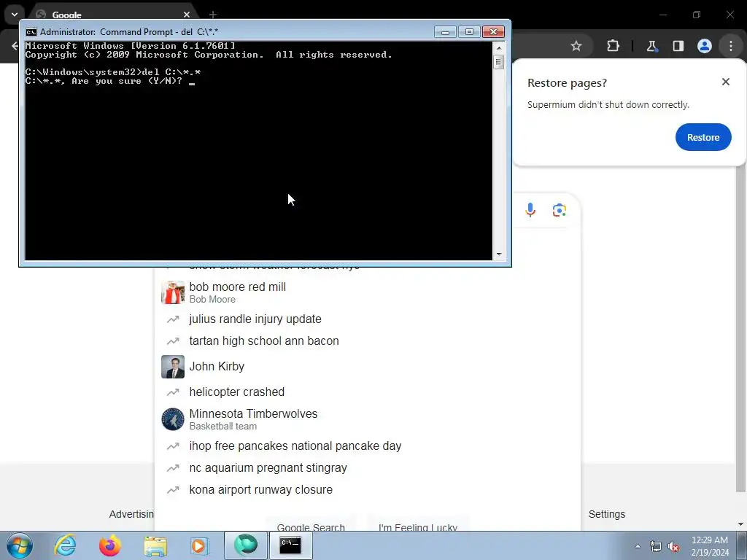747x560 pixels.
Task: Show hidden system tray icons
Action: coord(638,546)
